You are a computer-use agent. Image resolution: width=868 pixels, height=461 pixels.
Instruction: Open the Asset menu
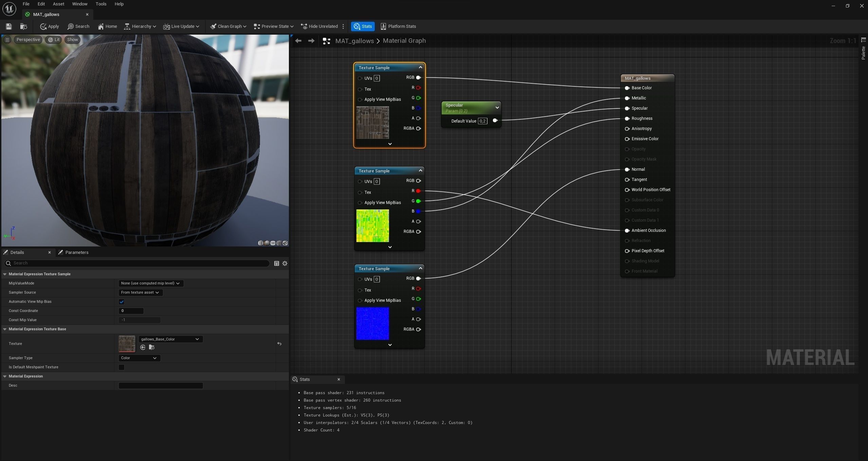58,4
